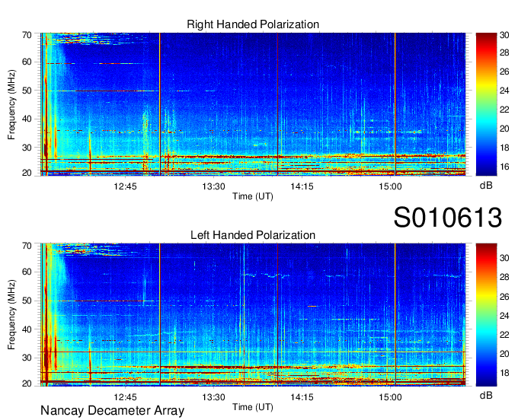
Task: Click the 60 MHz tick on bottom plot
Action: pyautogui.click(x=27, y=272)
